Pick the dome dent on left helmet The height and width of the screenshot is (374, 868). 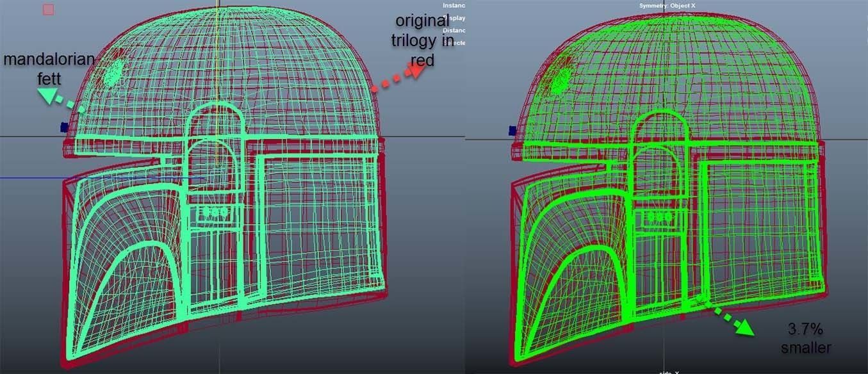(x=115, y=72)
